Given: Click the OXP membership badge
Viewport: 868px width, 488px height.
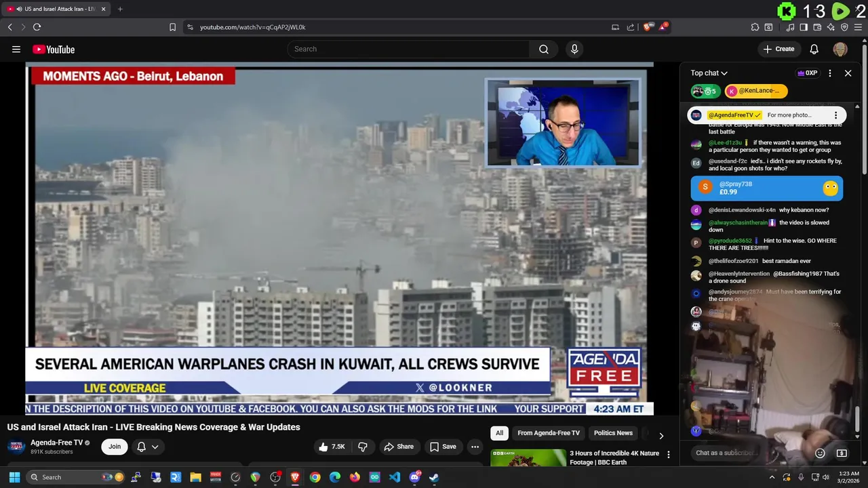Looking at the screenshot, I should [x=807, y=73].
